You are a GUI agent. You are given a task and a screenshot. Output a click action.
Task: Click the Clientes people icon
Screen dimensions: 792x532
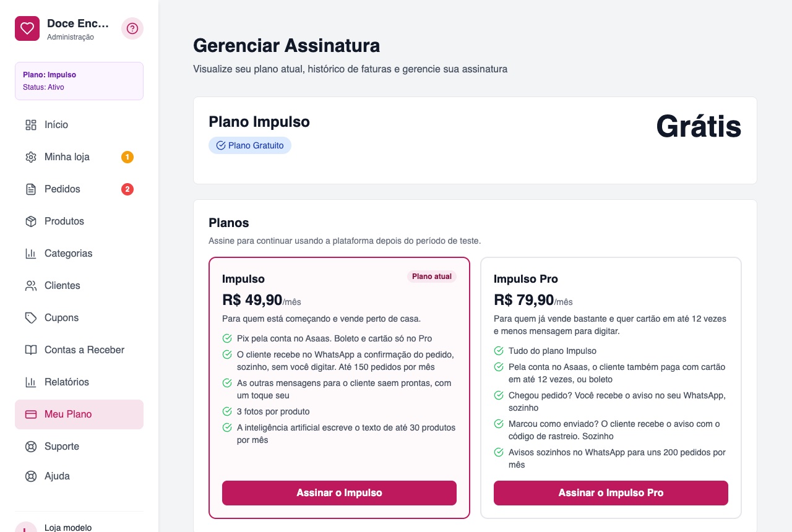[x=31, y=286]
